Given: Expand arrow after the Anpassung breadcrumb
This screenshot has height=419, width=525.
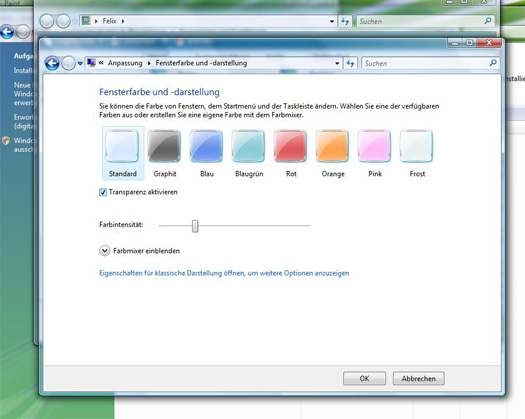Looking at the screenshot, I should pos(149,63).
